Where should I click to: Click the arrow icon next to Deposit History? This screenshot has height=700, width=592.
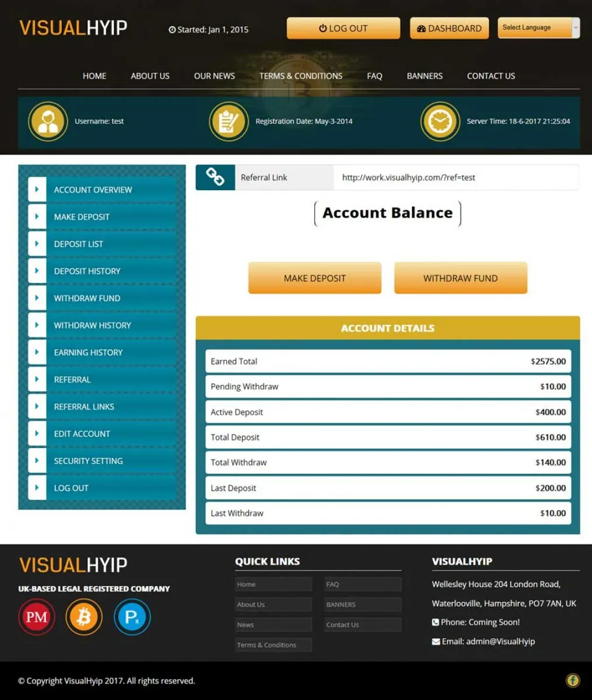coord(37,271)
